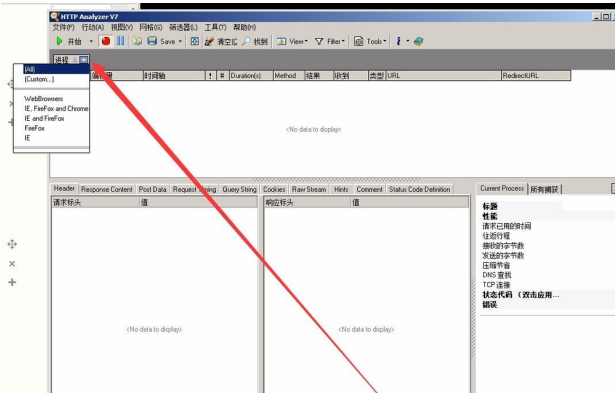
Task: Click the Find (找到) magnifier icon
Action: point(246,41)
